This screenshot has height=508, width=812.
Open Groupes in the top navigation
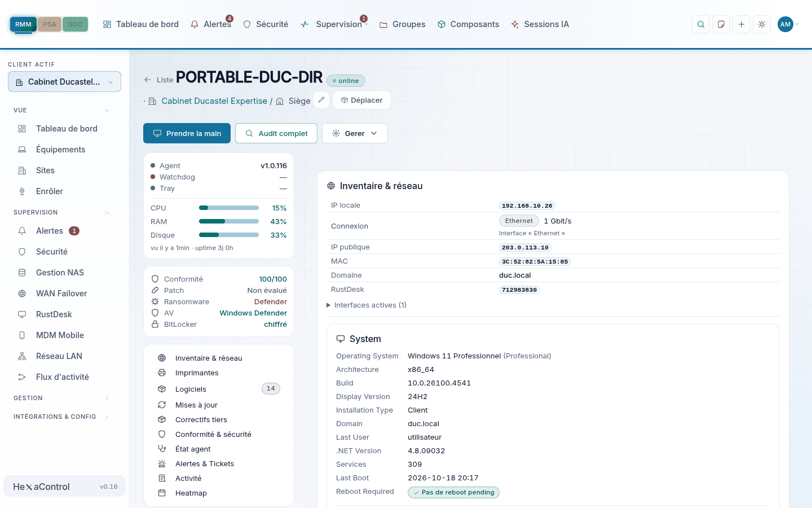click(402, 24)
